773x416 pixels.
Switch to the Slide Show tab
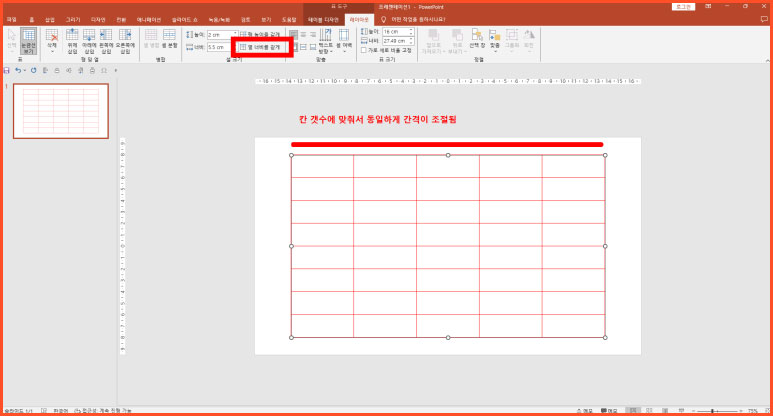click(x=185, y=20)
